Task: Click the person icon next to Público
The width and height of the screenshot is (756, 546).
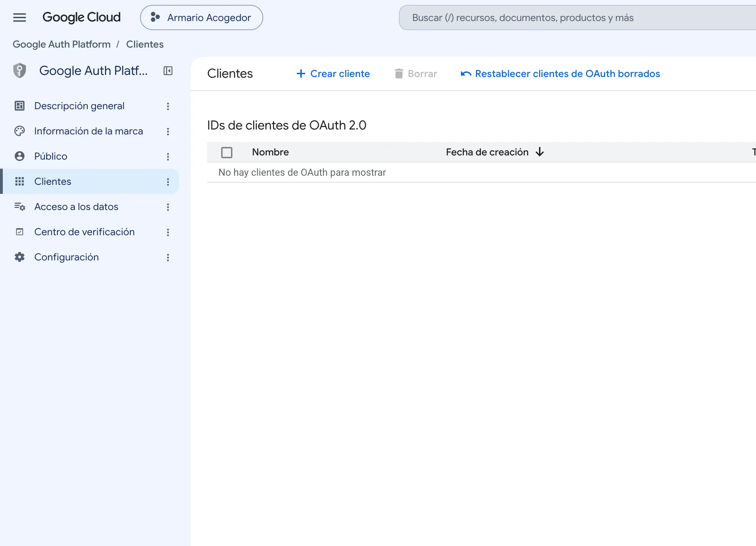Action: point(20,156)
